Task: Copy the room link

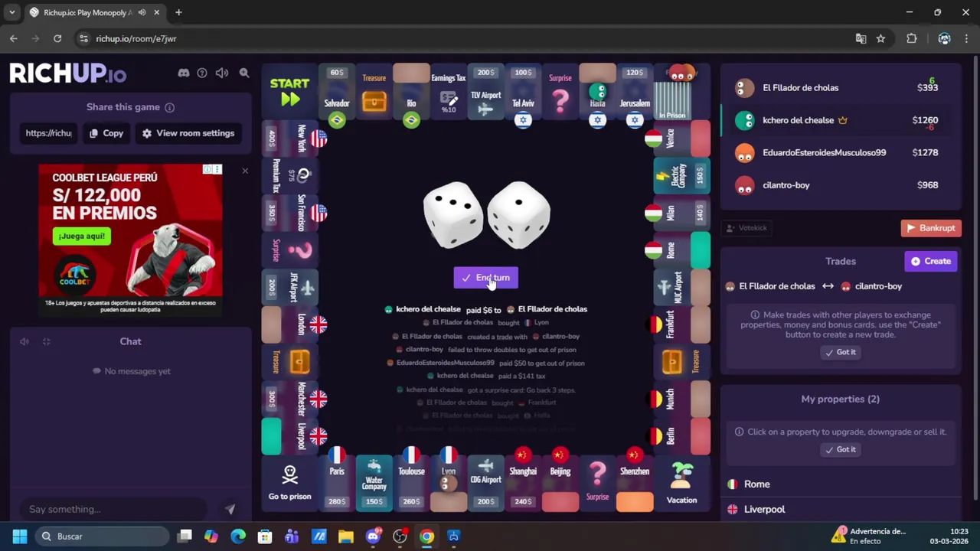Action: [x=106, y=133]
